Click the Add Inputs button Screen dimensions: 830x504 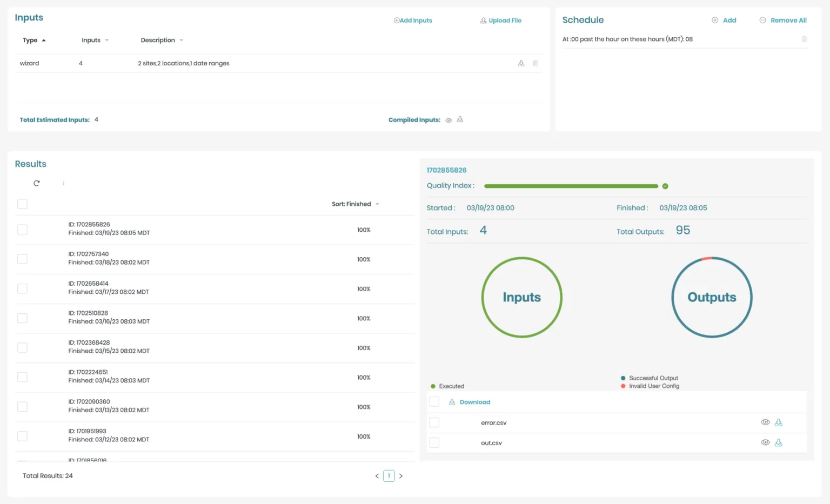(x=413, y=20)
